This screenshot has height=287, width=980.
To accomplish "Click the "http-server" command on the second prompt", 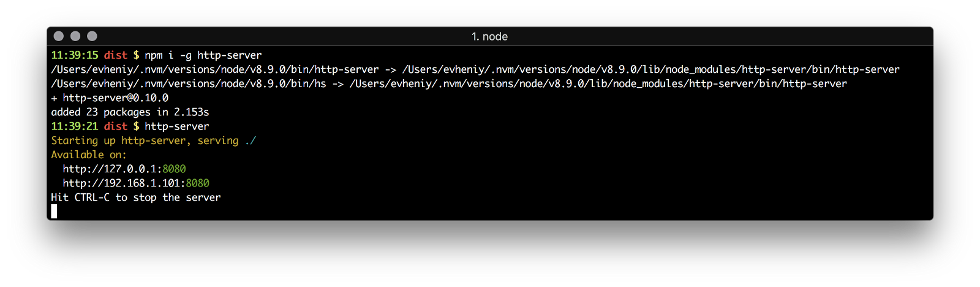I will (x=177, y=126).
